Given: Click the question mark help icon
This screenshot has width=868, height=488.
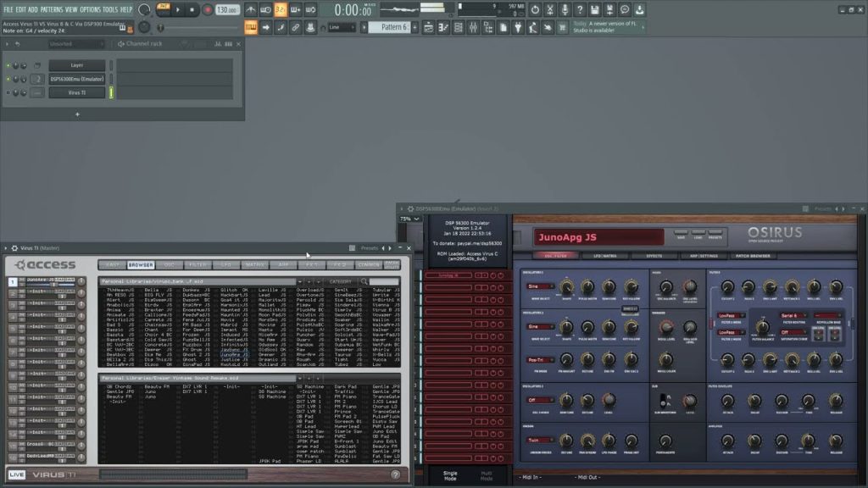Looking at the screenshot, I should click(580, 10).
